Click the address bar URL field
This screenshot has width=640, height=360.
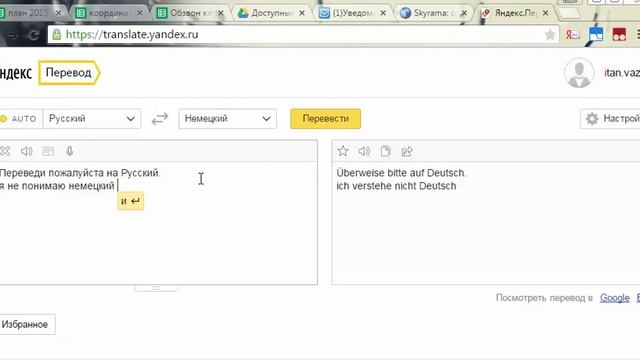pos(304,35)
